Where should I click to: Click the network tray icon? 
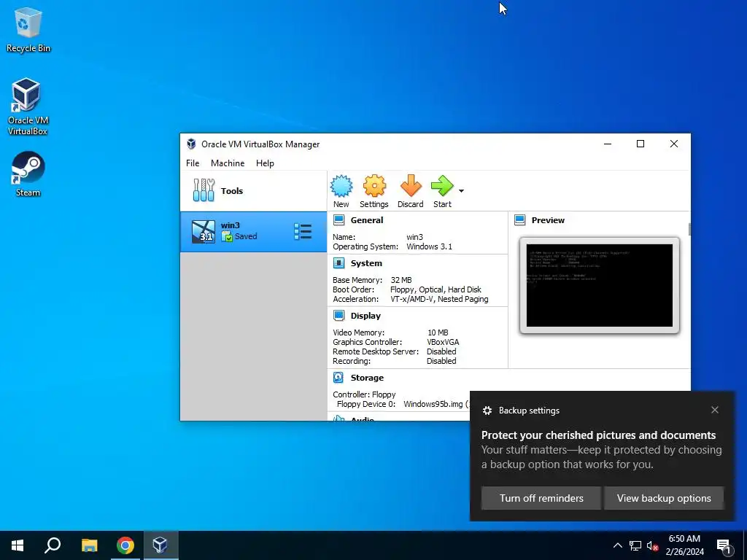pos(635,545)
